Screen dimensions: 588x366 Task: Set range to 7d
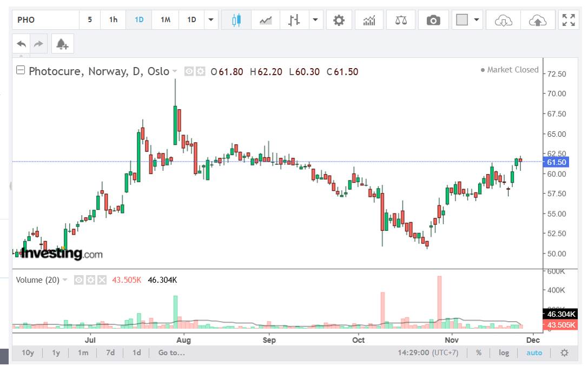point(110,352)
